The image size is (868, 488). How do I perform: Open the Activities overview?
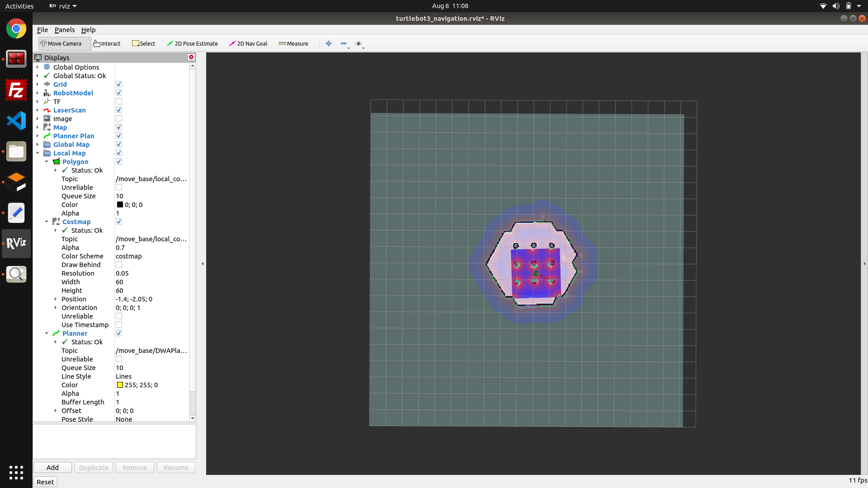coord(19,6)
